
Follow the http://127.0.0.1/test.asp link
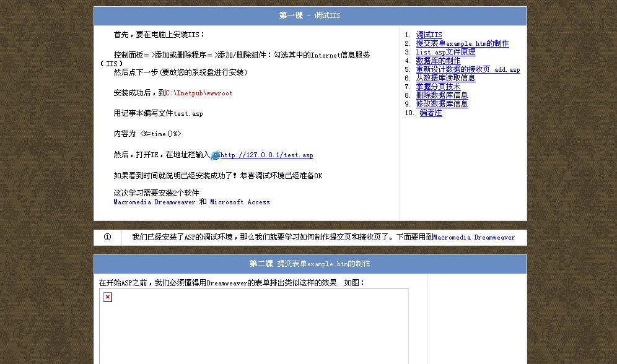(x=267, y=155)
